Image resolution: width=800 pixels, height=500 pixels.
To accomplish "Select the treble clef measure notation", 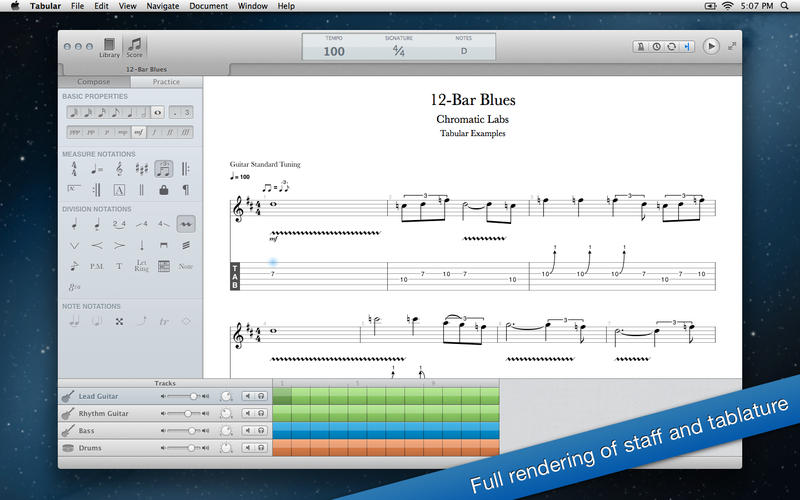I will [x=119, y=168].
